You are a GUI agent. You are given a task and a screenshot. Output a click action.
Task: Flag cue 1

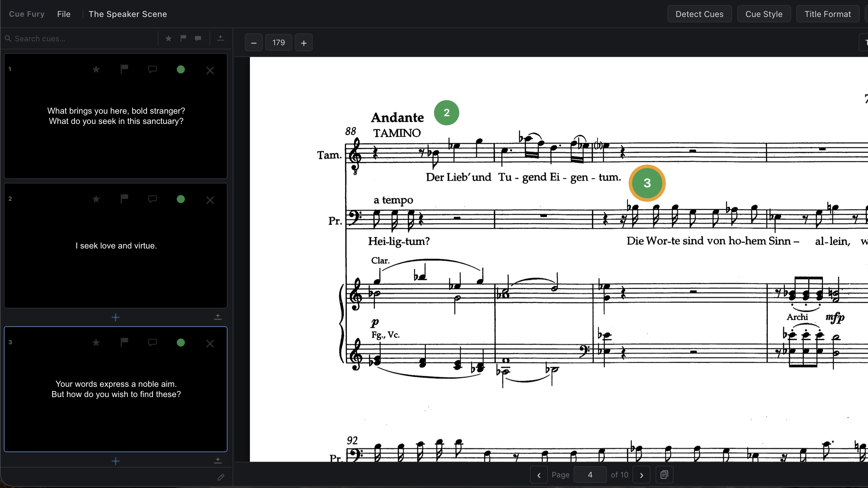[x=124, y=69]
